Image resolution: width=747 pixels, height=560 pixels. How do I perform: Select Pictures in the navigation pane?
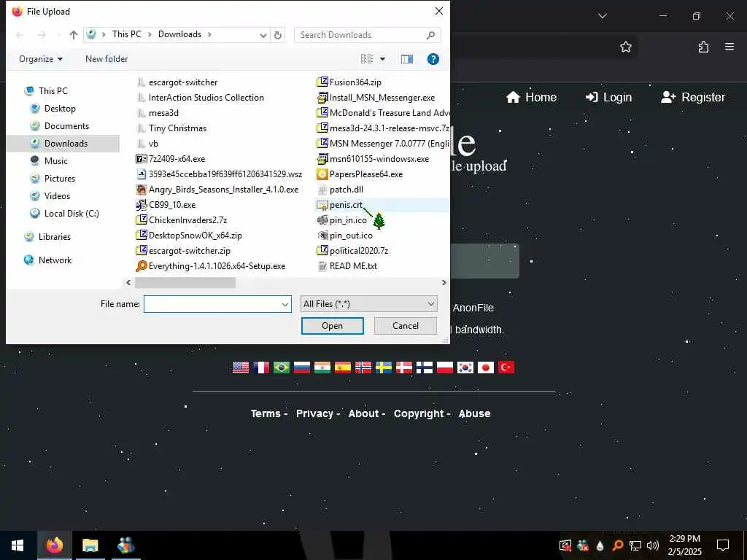click(x=60, y=179)
